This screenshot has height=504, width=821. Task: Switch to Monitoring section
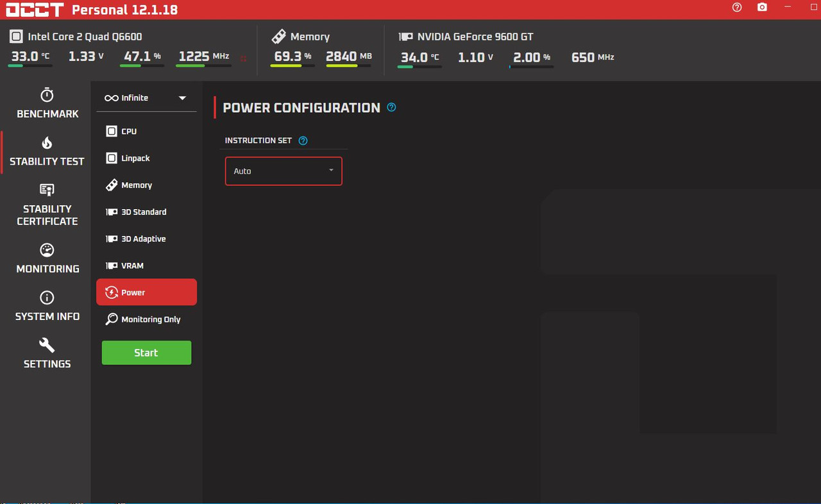[47, 259]
